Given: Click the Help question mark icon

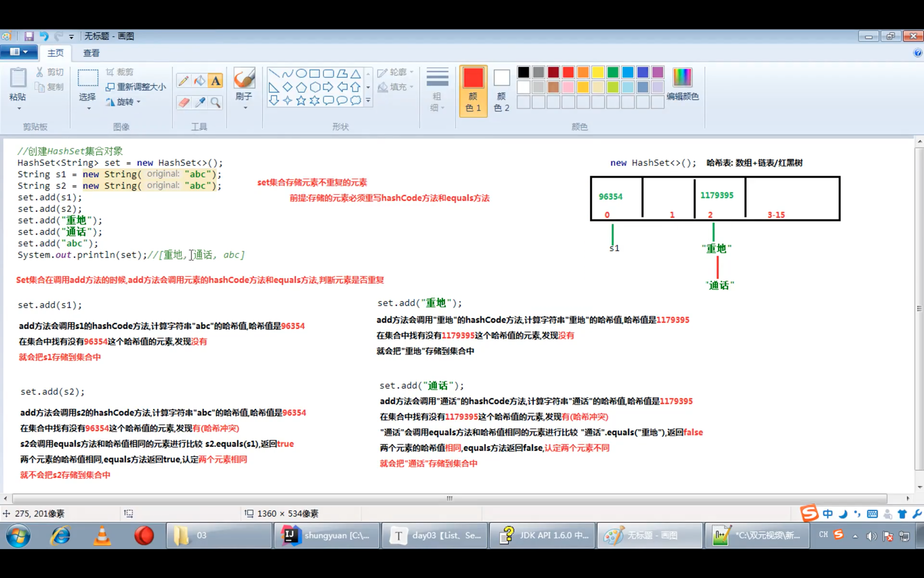Looking at the screenshot, I should 918,53.
